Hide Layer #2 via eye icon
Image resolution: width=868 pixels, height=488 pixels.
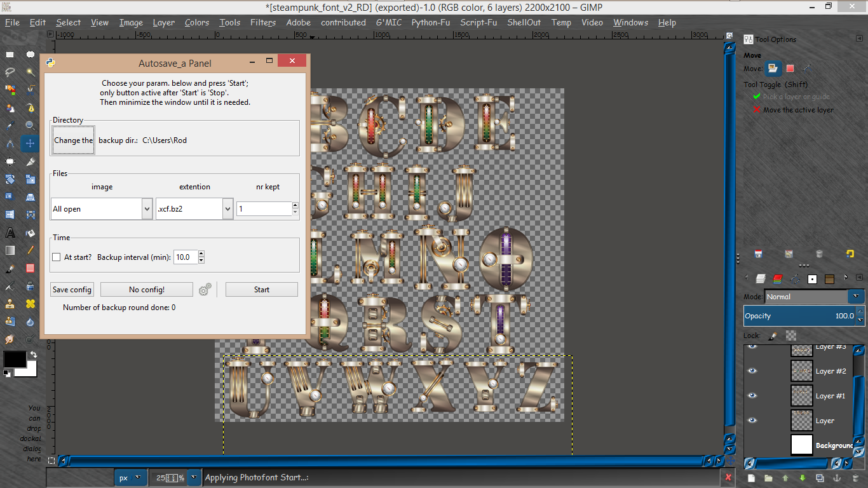[x=752, y=370]
